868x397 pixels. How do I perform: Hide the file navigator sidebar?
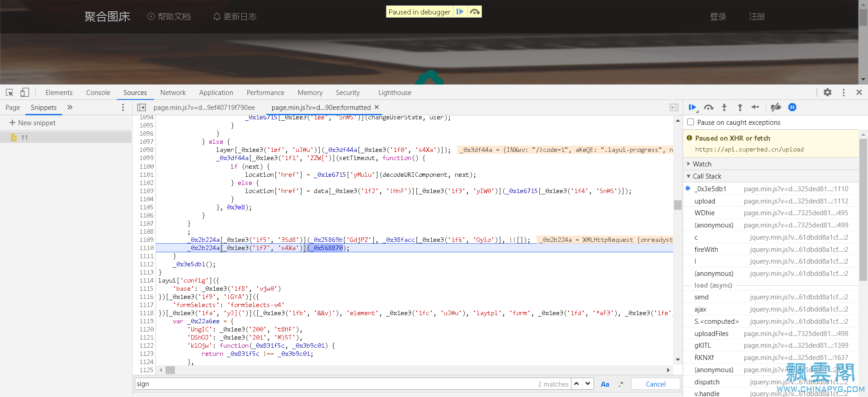click(142, 107)
